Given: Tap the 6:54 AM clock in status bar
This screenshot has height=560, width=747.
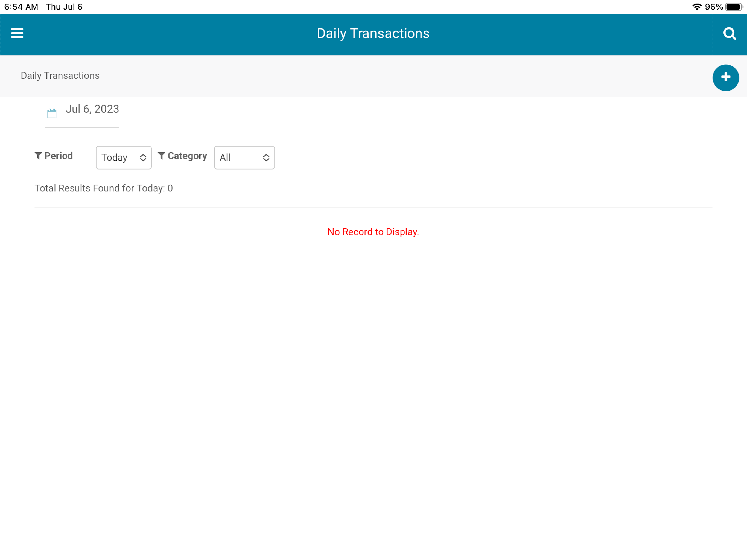Looking at the screenshot, I should coord(21,7).
